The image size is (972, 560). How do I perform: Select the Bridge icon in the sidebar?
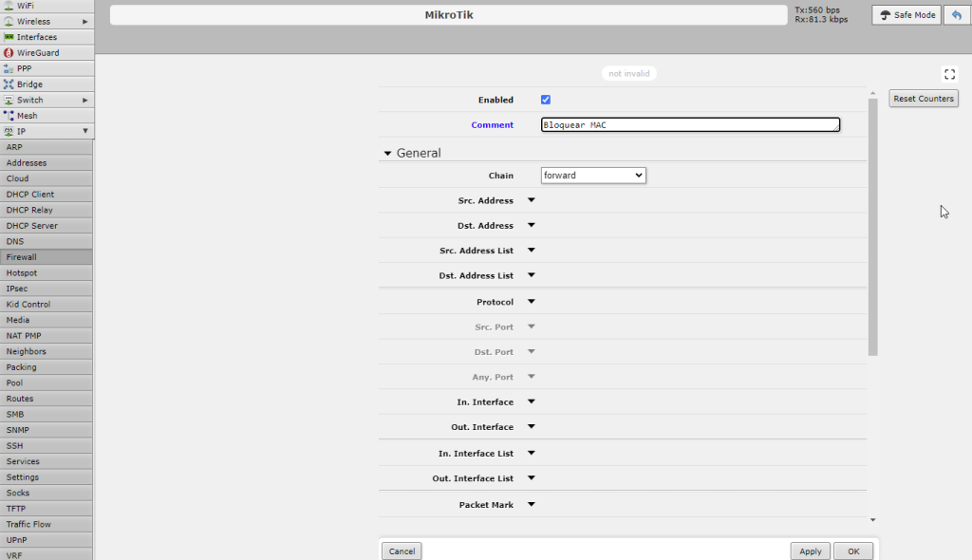click(9, 84)
